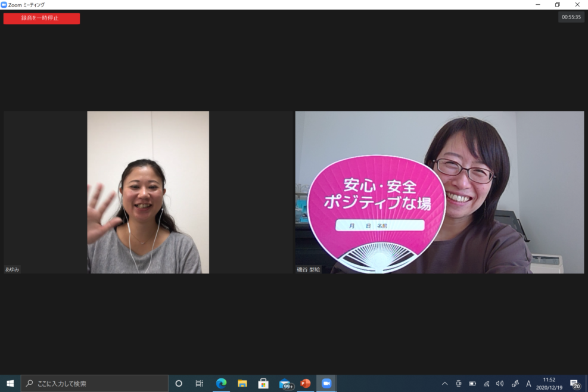Open the Windows Start menu

10,383
